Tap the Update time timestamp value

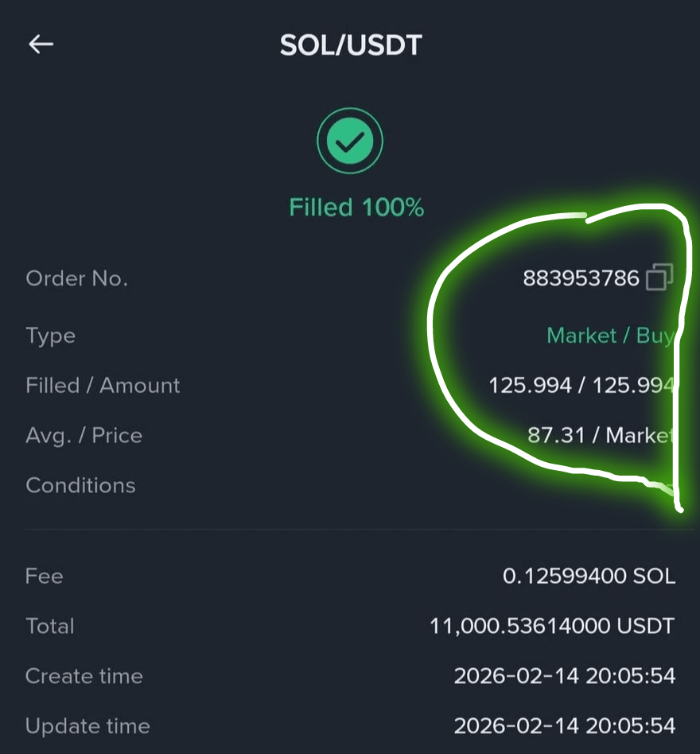pyautogui.click(x=565, y=726)
